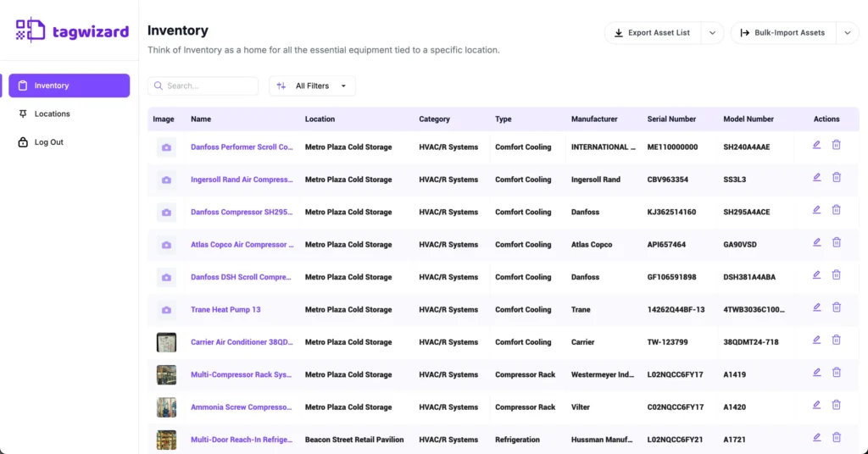Delete the Danfoss DSH Scroll row
The image size is (868, 454).
[837, 274]
